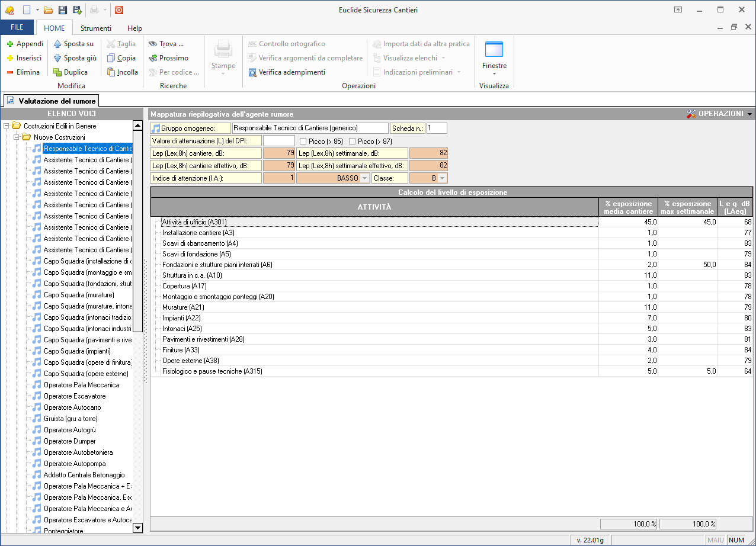Click the Elimina red minus icon
This screenshot has height=546, width=756.
tap(10, 72)
